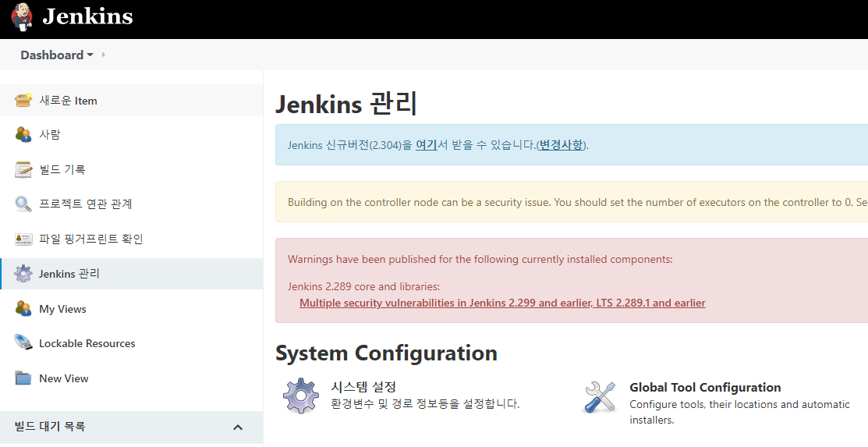Click the Jenkins 관리 page heading
868x447 pixels.
pos(346,104)
